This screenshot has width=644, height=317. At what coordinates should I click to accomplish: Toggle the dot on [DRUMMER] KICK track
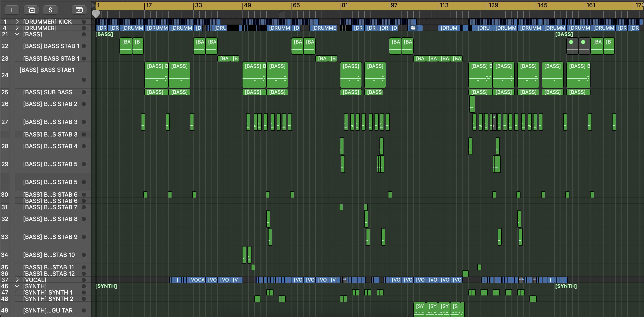pyautogui.click(x=84, y=22)
